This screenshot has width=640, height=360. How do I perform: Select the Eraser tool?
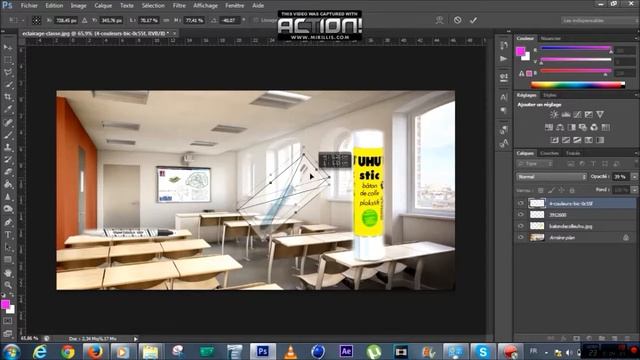8,172
